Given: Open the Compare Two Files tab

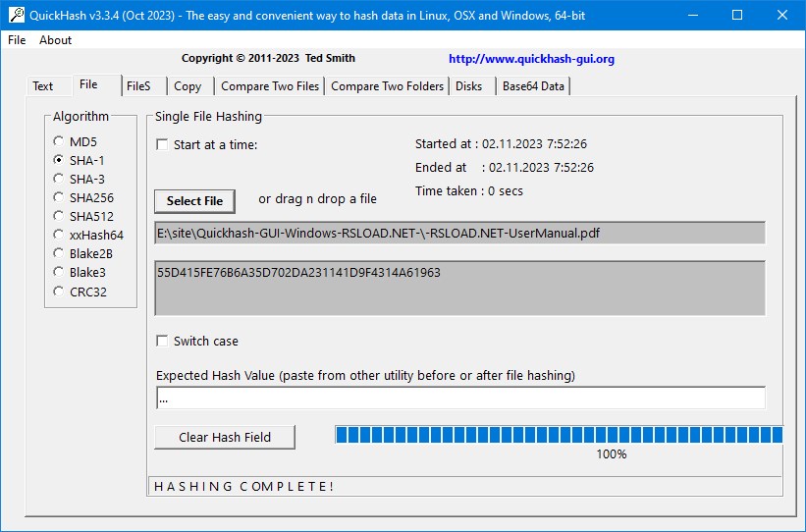Looking at the screenshot, I should tap(270, 86).
